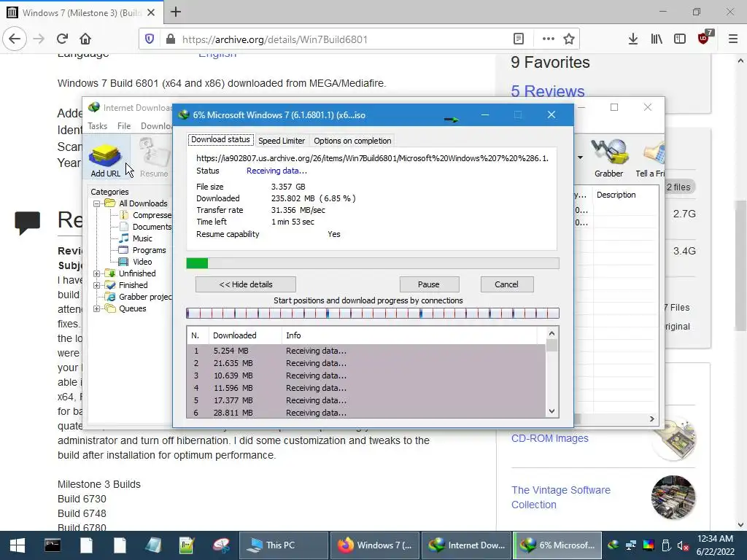This screenshot has width=747, height=560.
Task: Open the CD-ROM Images collection link
Action: point(550,438)
